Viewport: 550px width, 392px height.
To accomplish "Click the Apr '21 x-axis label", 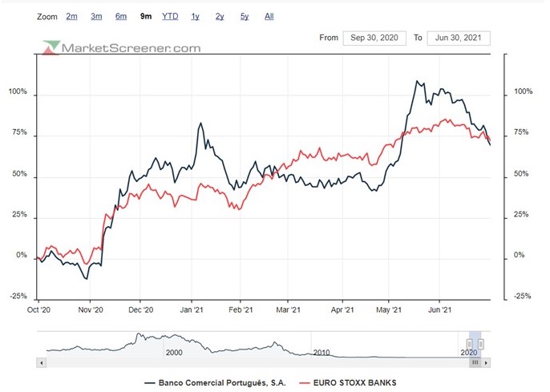I will pyautogui.click(x=342, y=310).
